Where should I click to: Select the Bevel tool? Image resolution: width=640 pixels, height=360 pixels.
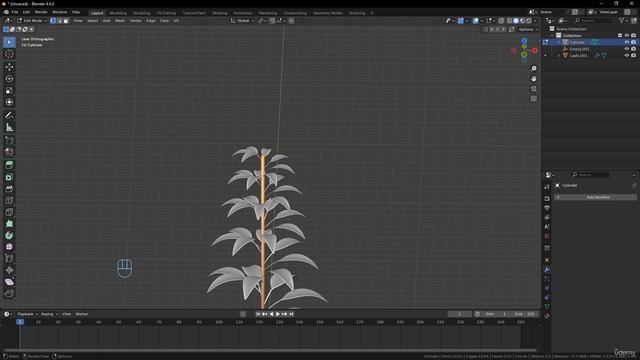[9, 189]
